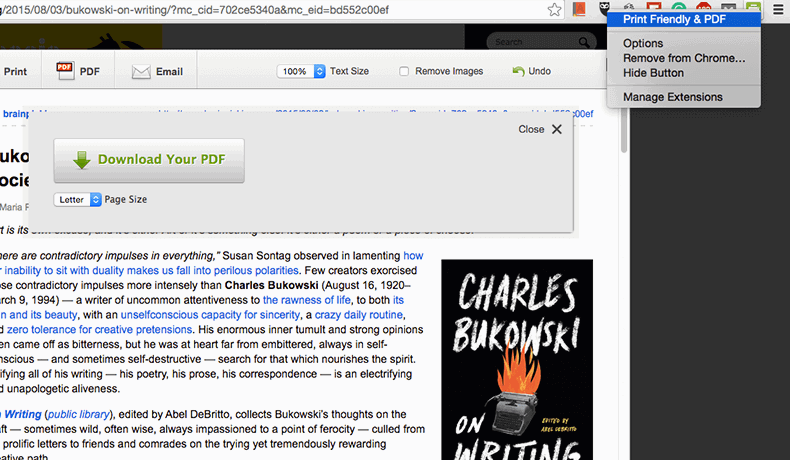Image resolution: width=790 pixels, height=460 pixels.
Task: Choose Options from extension menu
Action: pyautogui.click(x=684, y=43)
